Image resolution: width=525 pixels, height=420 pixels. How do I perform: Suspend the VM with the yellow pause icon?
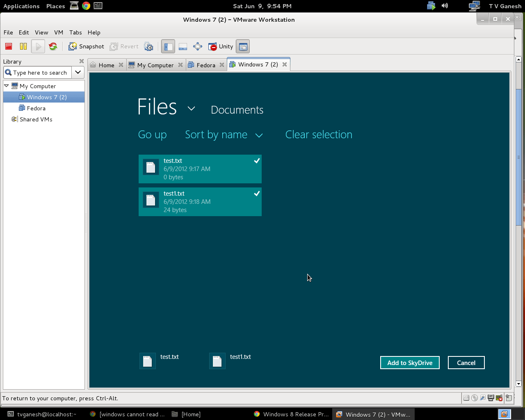[23, 46]
